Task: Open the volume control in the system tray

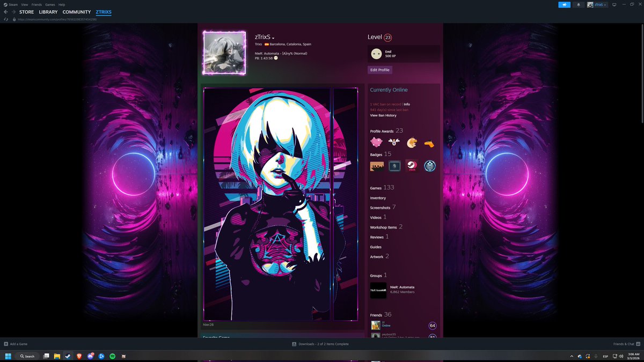Action: click(x=620, y=356)
